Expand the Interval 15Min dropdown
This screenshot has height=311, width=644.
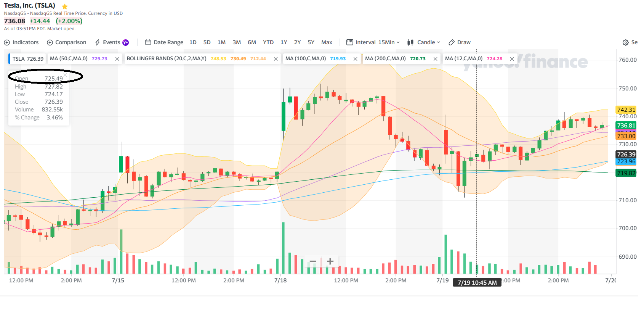(x=373, y=42)
